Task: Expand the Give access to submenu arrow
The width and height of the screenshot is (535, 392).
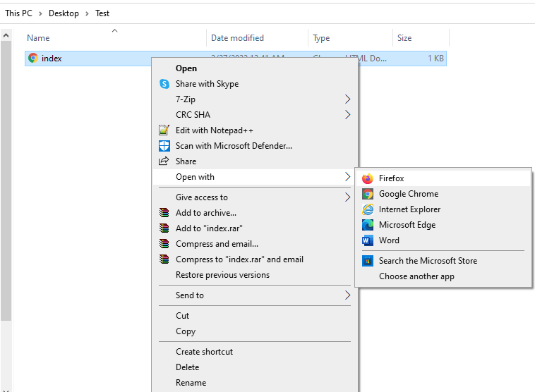Action: (x=347, y=197)
